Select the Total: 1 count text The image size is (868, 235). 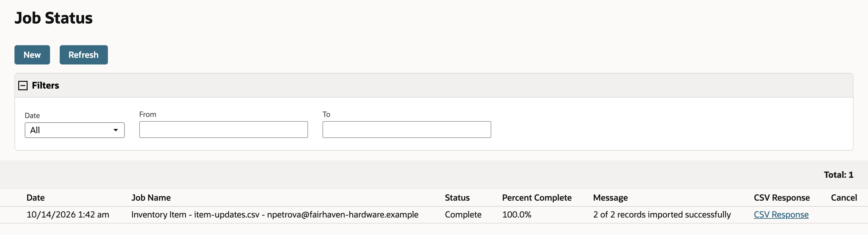point(839,175)
